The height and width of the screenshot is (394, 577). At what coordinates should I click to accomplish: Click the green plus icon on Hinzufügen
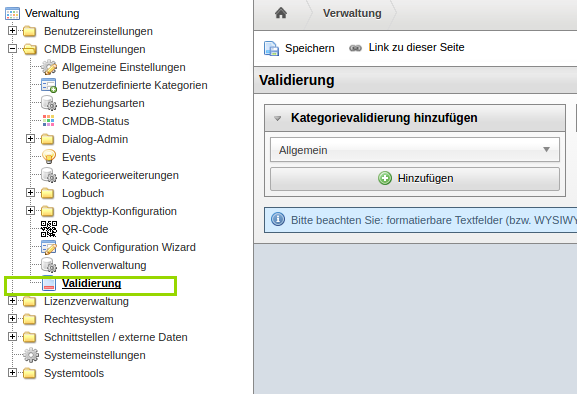click(x=385, y=178)
